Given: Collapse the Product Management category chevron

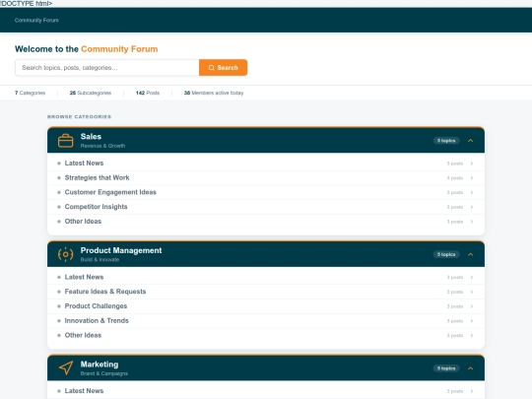Looking at the screenshot, I should 470,254.
